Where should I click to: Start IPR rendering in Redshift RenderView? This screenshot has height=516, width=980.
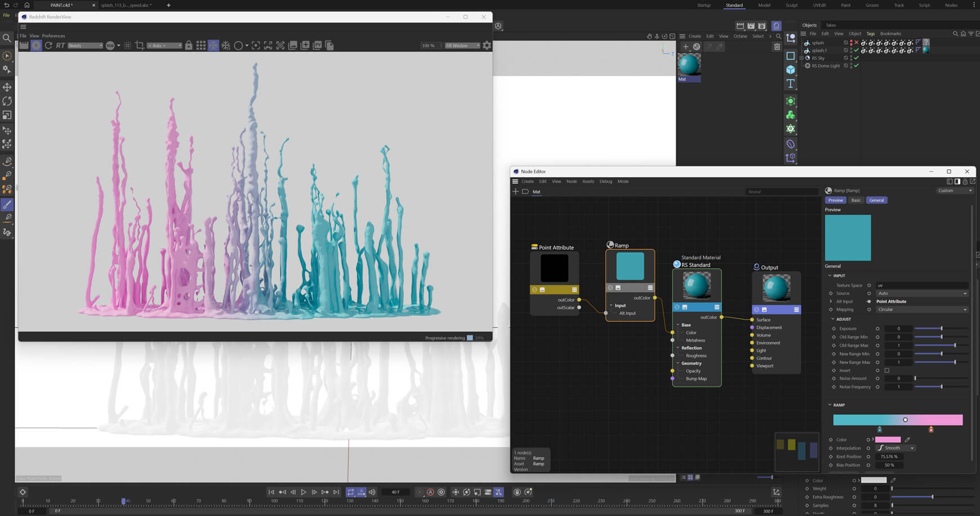[x=36, y=45]
